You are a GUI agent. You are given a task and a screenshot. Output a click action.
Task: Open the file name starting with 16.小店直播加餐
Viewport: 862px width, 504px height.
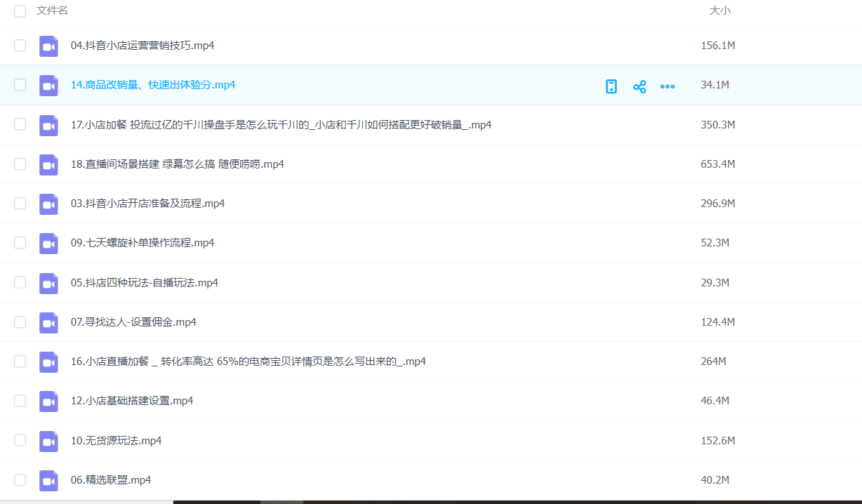pos(248,362)
